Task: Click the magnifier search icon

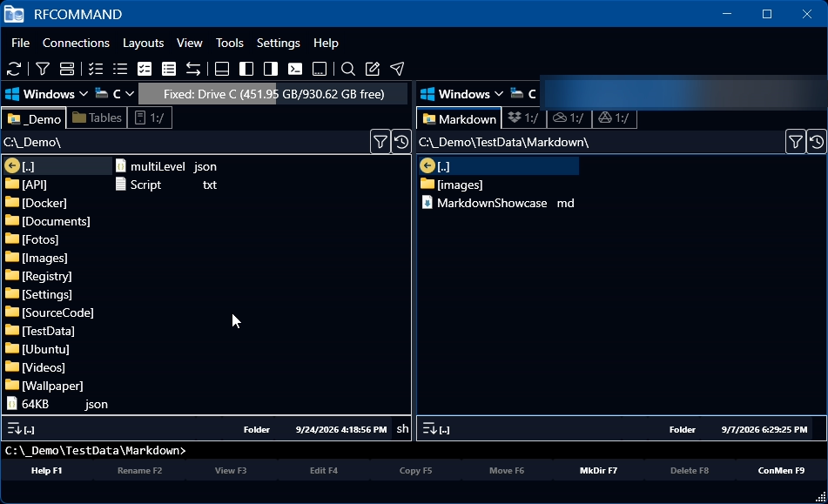Action: [348, 69]
